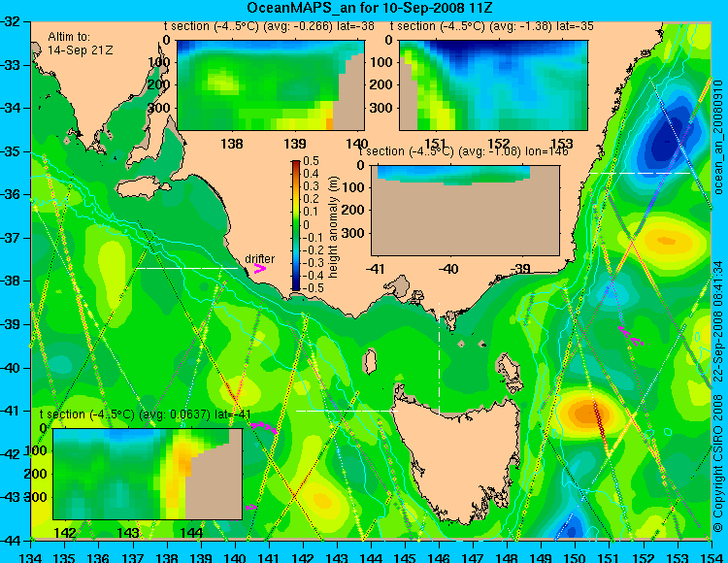Click the white dashed section line at lat -38
Image resolution: width=728 pixels, height=563 pixels.
pos(186,268)
